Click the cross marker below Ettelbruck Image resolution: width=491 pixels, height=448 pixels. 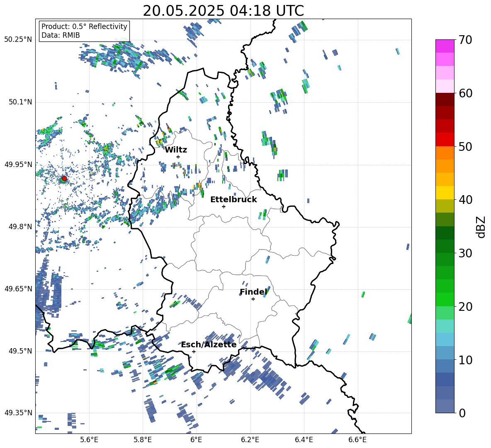[x=224, y=206]
